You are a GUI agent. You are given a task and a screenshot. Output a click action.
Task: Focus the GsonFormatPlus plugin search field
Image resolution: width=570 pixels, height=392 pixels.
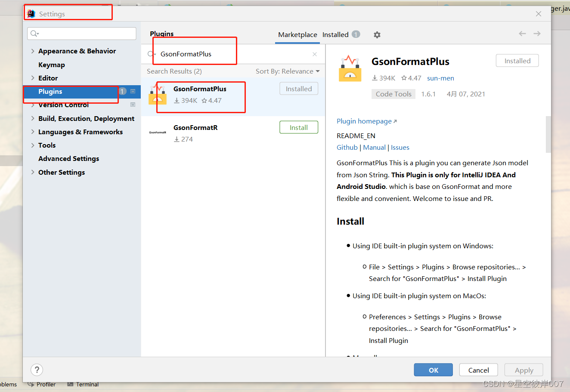pyautogui.click(x=232, y=54)
